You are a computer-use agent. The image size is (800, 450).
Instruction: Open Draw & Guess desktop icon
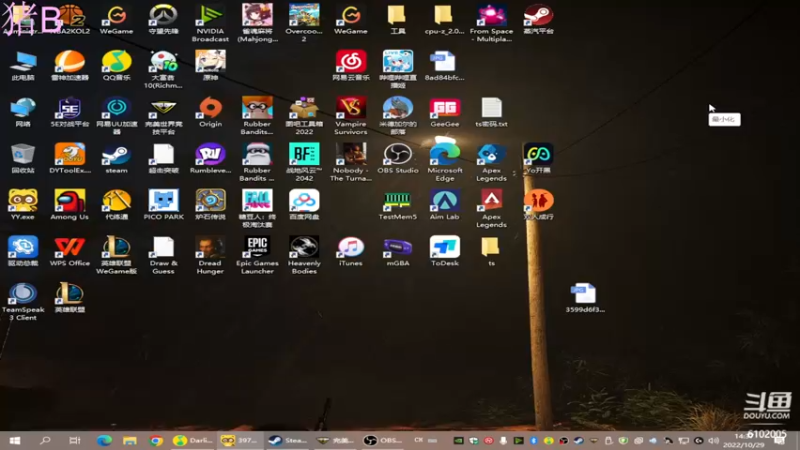click(x=163, y=255)
